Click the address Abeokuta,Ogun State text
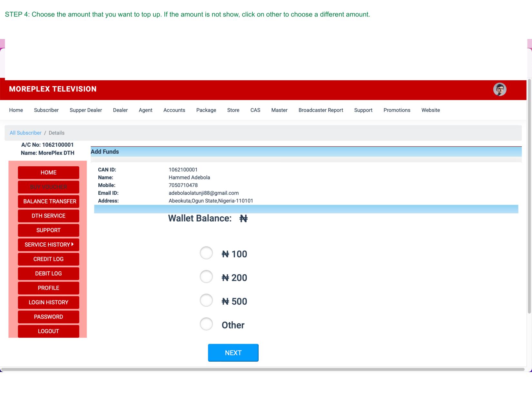Screen dimensions: 532x411 click(x=211, y=201)
